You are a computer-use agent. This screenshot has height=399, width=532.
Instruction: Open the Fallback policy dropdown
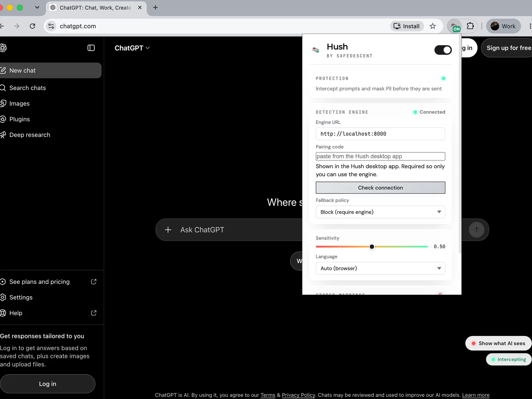pos(380,212)
